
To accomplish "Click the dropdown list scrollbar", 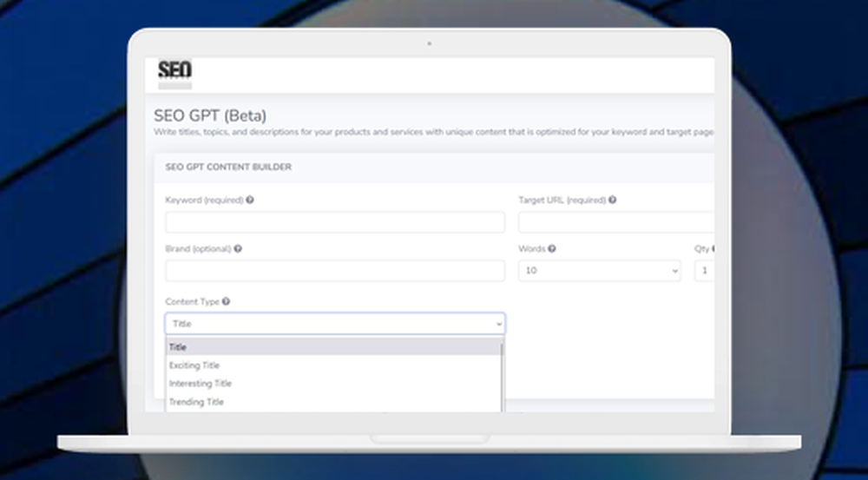I will click(503, 377).
